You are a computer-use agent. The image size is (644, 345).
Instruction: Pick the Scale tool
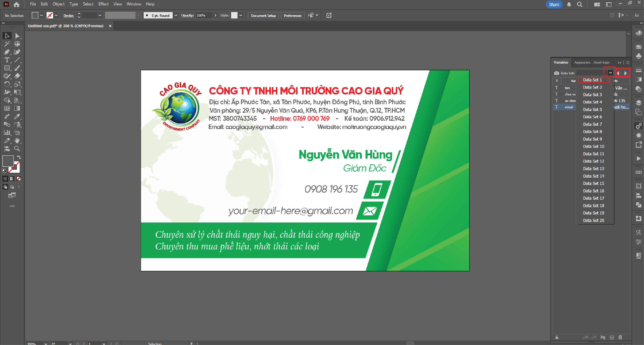tap(17, 84)
